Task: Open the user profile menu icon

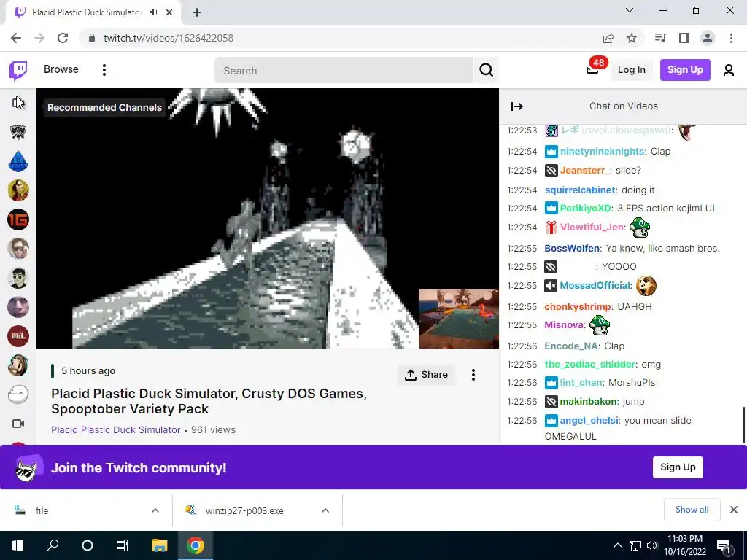Action: [x=729, y=70]
